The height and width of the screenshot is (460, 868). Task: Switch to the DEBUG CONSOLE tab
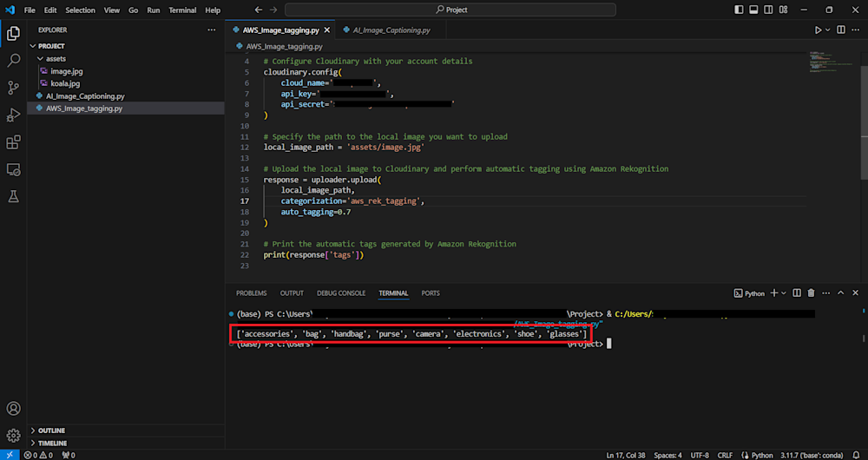(x=341, y=293)
